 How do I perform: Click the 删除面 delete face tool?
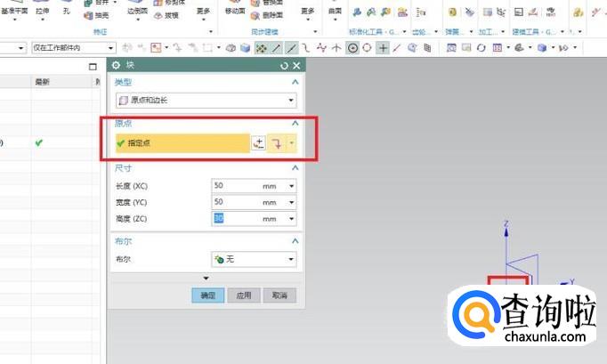click(x=267, y=15)
